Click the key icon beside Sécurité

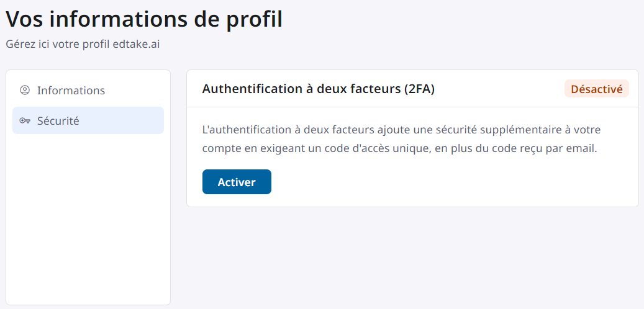click(25, 121)
